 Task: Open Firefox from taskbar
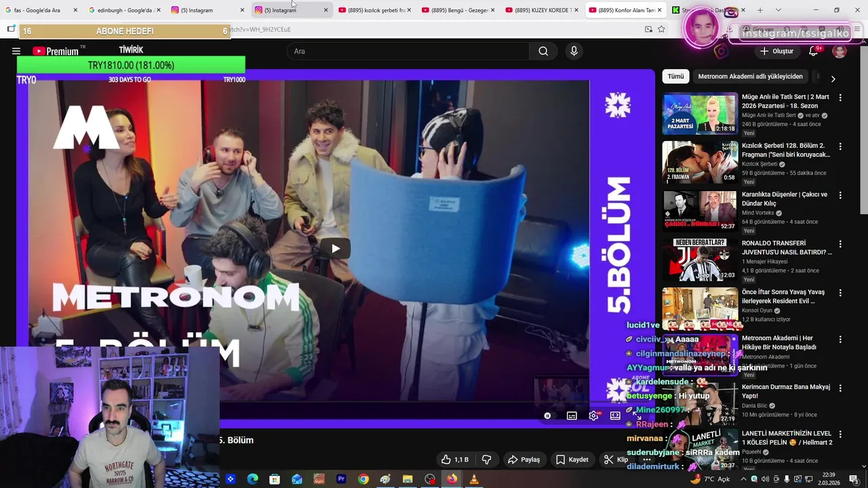pyautogui.click(x=452, y=479)
